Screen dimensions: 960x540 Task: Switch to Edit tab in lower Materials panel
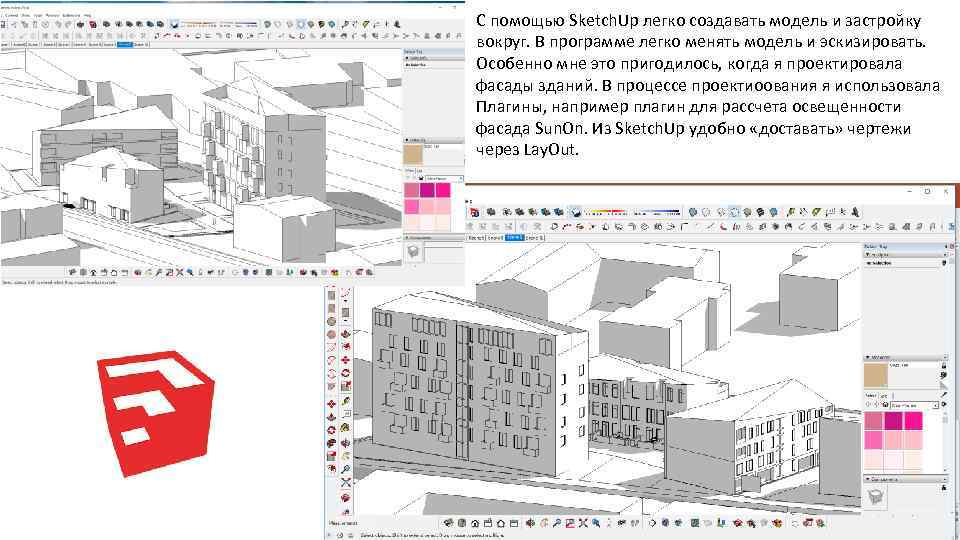tap(883, 396)
